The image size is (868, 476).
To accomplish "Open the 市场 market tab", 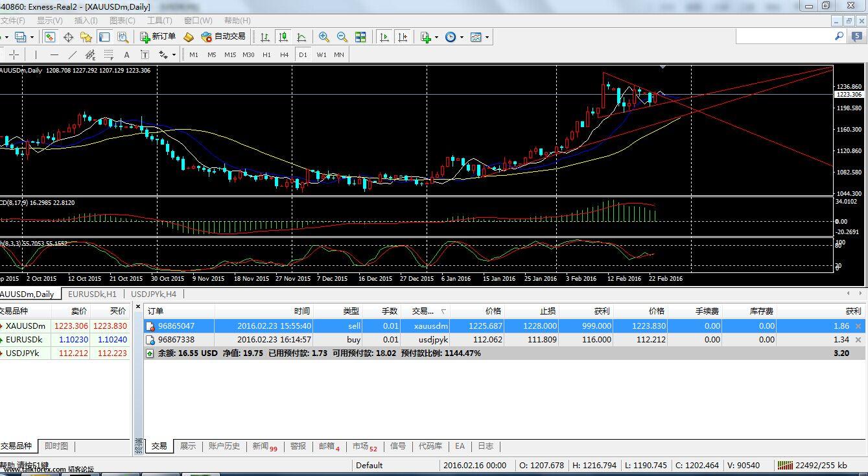I will click(365, 446).
